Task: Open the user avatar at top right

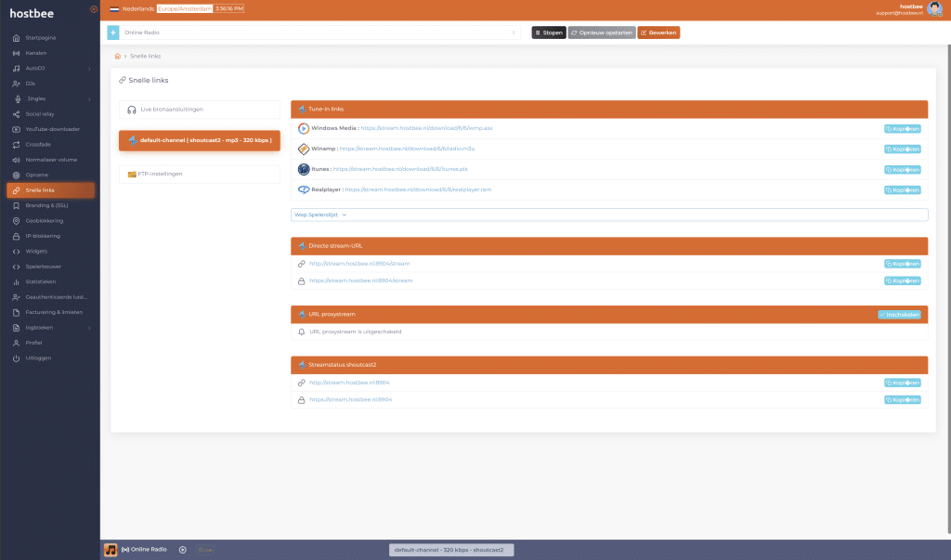Action: [x=934, y=8]
